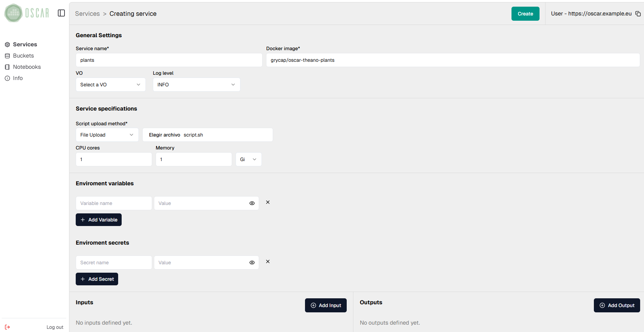The image size is (644, 332).
Task: Toggle the sidebar panel icon
Action: [61, 13]
